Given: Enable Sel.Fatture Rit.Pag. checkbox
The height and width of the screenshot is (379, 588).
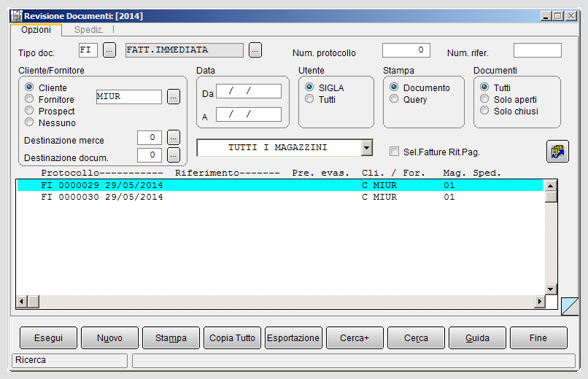Looking at the screenshot, I should (x=394, y=152).
